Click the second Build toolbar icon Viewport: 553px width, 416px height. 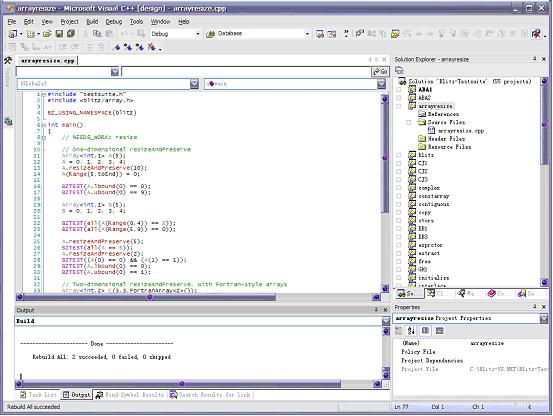[x=128, y=47]
